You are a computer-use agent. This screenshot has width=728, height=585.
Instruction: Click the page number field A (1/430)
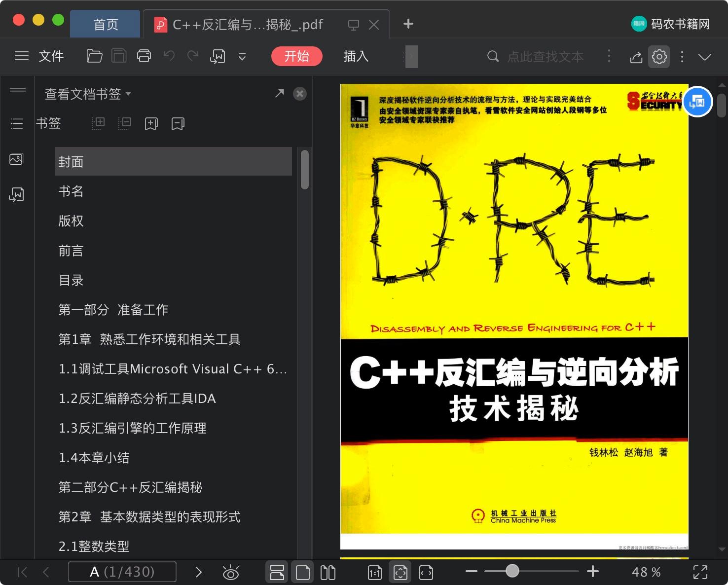coord(122,572)
